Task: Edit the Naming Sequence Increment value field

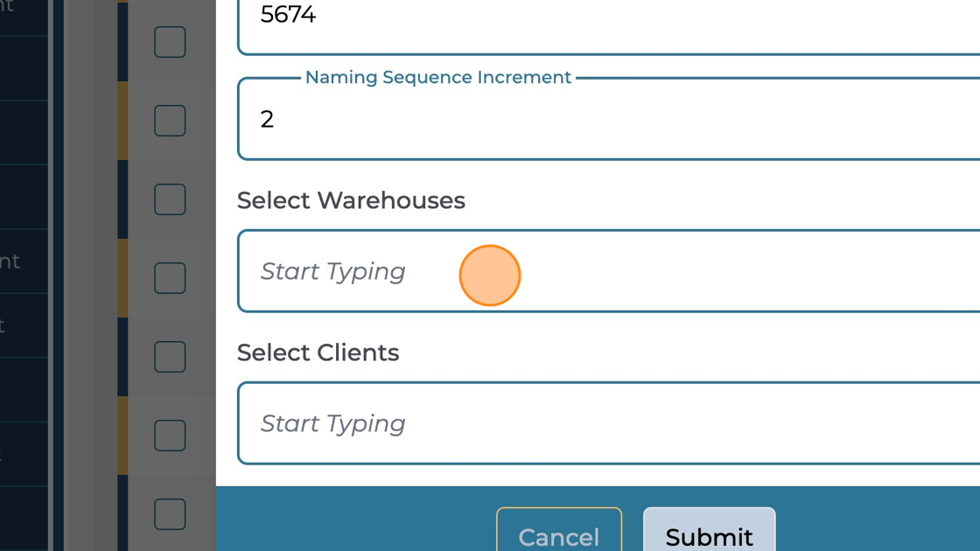Action: pos(604,119)
